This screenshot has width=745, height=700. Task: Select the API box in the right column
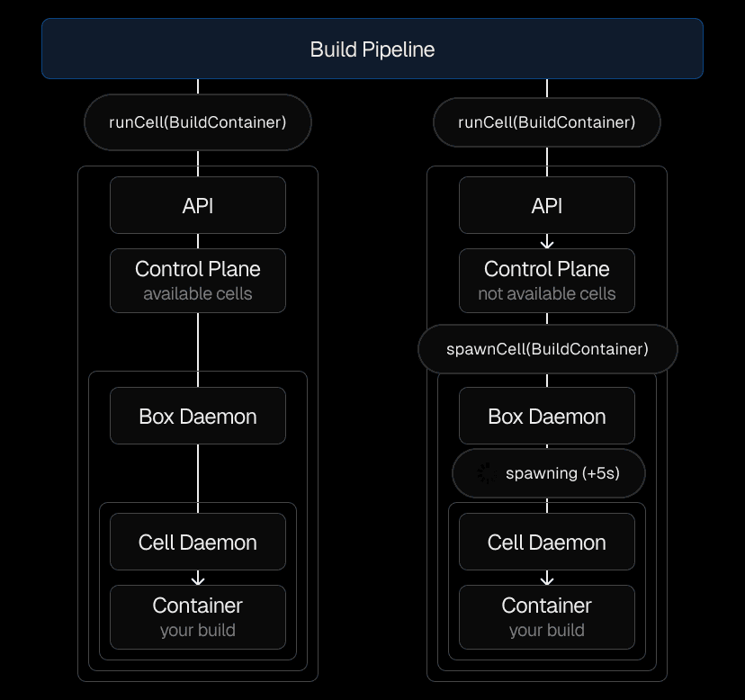pyautogui.click(x=547, y=205)
